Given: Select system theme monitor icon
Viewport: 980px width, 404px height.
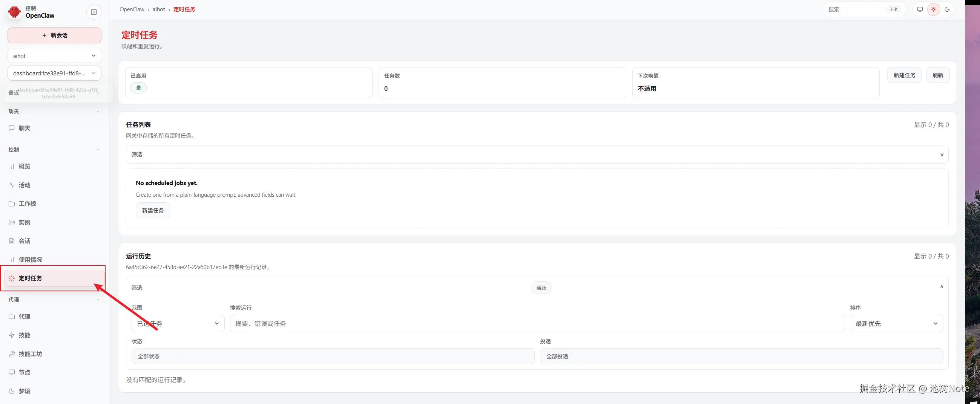Looking at the screenshot, I should click(920, 9).
